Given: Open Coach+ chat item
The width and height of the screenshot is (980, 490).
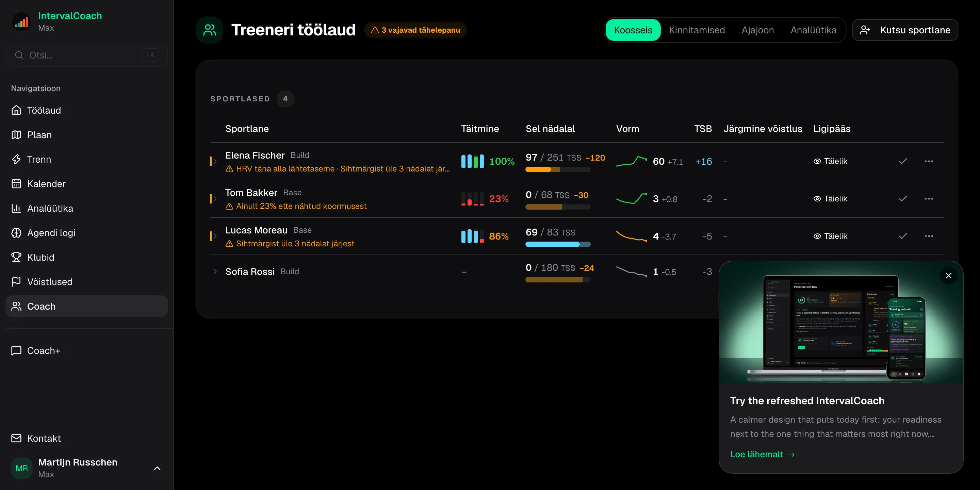Looking at the screenshot, I should (86, 350).
